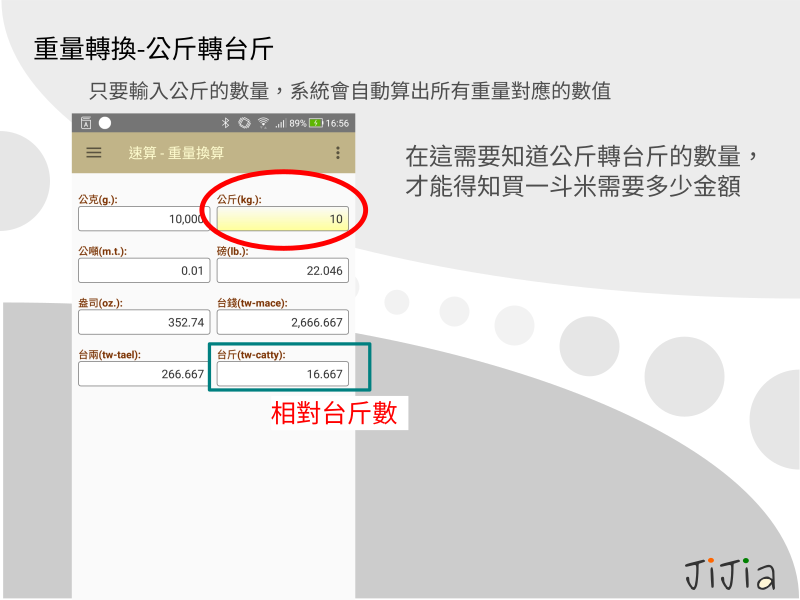Focus the 台錢(tw-mace) input field
Viewport: 800px width, 600px height.
283,322
